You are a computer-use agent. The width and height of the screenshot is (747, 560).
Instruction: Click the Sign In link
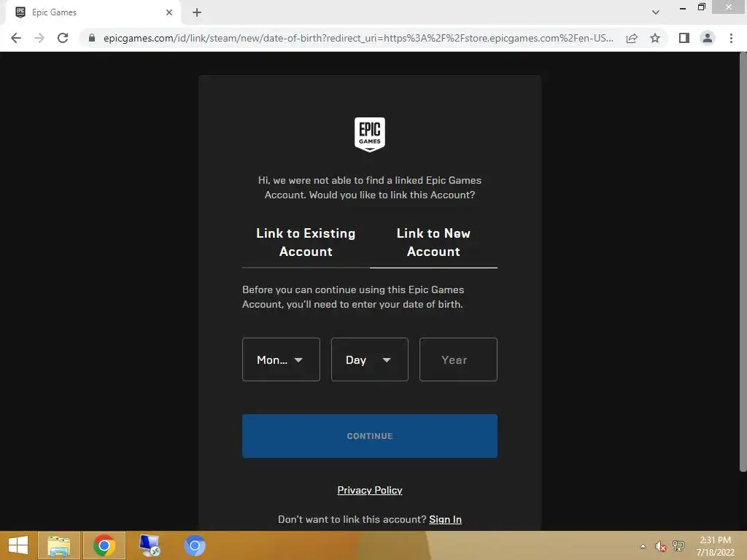pos(446,519)
